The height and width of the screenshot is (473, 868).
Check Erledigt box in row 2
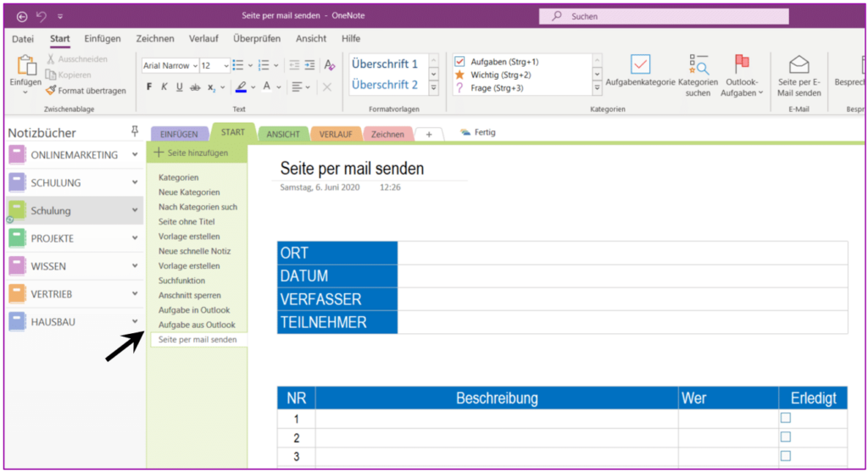tap(786, 437)
